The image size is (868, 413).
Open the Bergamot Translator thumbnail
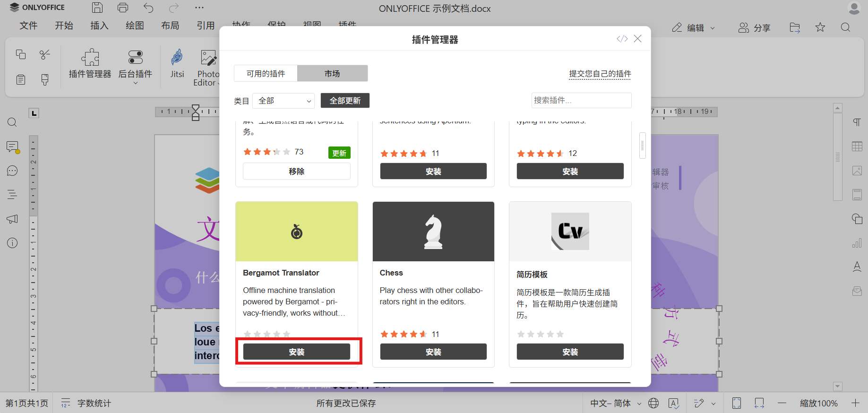point(297,232)
